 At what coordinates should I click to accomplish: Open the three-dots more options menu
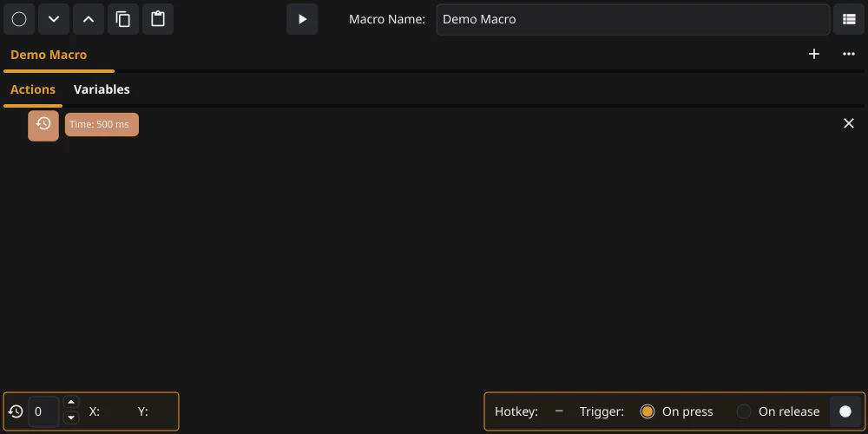tap(849, 54)
